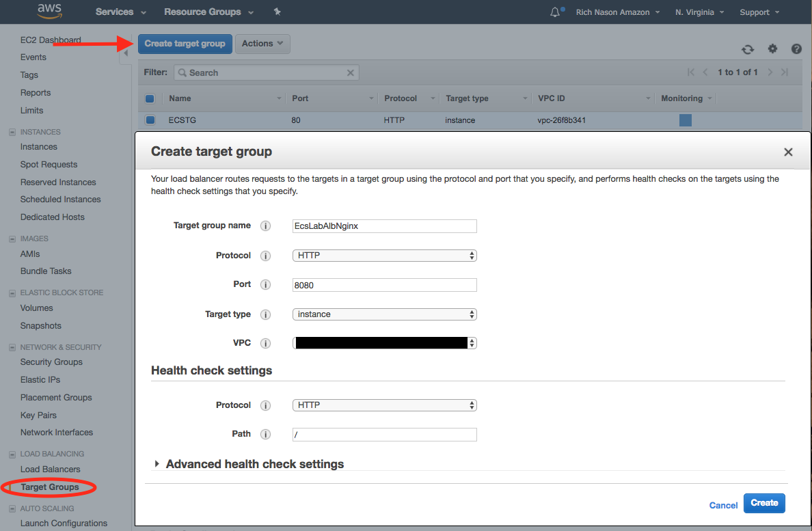Open the Resource Groups menu
Screen dimensions: 812x531
point(208,12)
